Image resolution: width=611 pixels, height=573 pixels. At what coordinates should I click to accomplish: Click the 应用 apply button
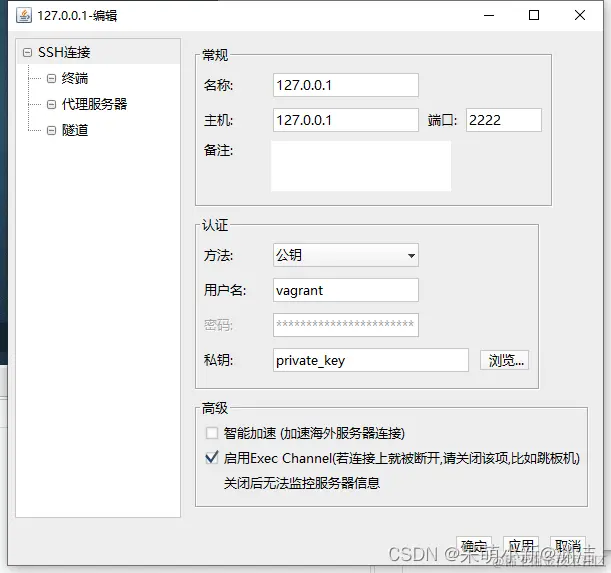[x=521, y=546]
